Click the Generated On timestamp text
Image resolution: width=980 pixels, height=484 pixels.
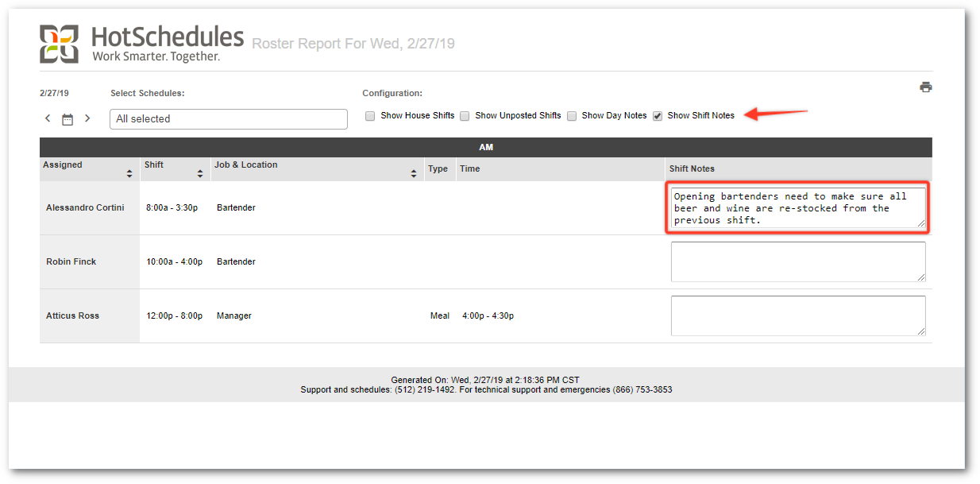click(x=485, y=380)
